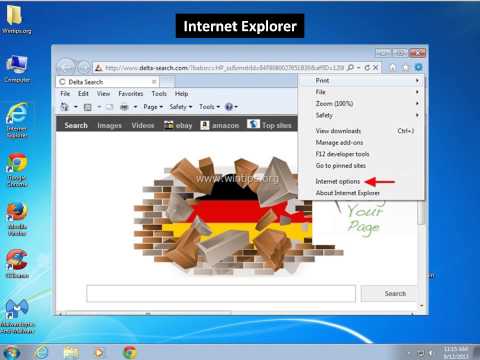The width and height of the screenshot is (480, 360).
Task: Select the Mozilla Firefox desktop shortcut
Action: 17,219
